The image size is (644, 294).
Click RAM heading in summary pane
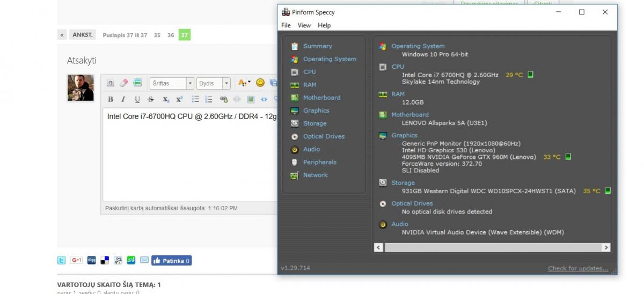point(398,94)
